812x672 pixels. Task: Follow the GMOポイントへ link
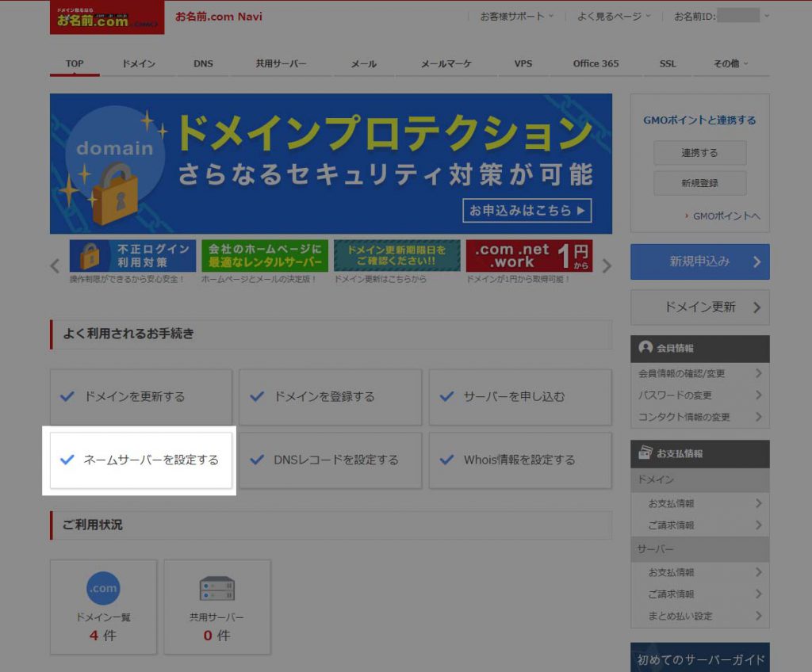pos(726,216)
